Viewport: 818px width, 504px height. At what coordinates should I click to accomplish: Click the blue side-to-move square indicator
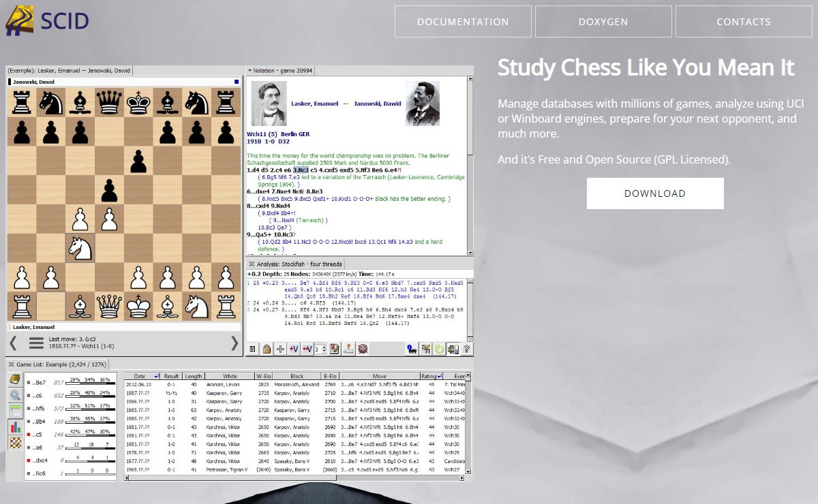(237, 82)
